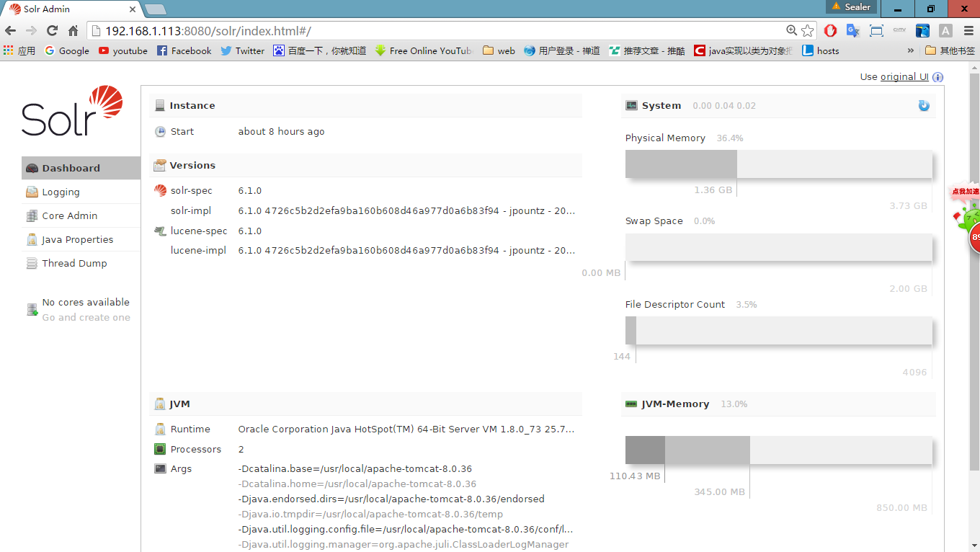Click the Processors chip icon
The width and height of the screenshot is (980, 552).
click(160, 450)
